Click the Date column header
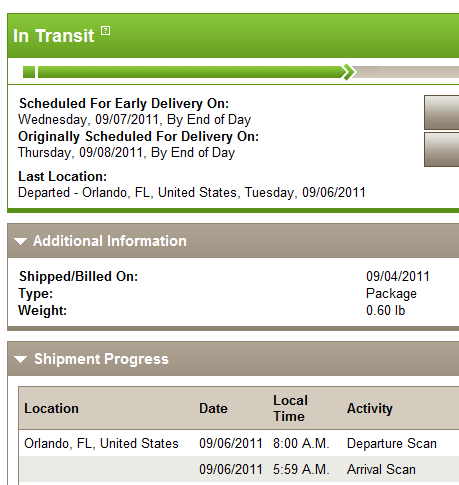The width and height of the screenshot is (459, 485). tap(213, 409)
